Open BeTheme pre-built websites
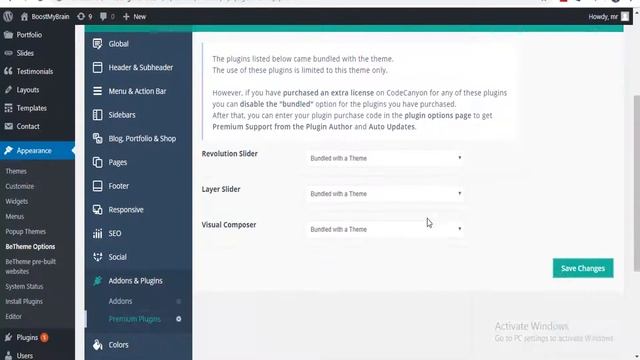Screen dimensions: 640x360 [x=31, y=266]
